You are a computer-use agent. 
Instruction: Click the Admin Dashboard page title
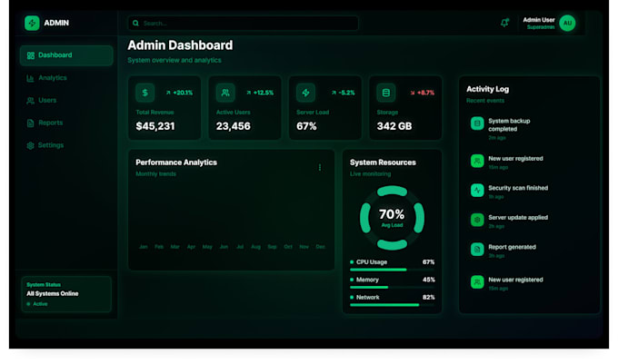pos(180,45)
